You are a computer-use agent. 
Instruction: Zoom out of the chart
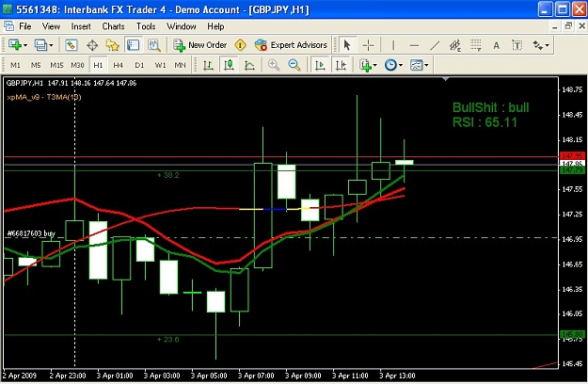click(294, 65)
